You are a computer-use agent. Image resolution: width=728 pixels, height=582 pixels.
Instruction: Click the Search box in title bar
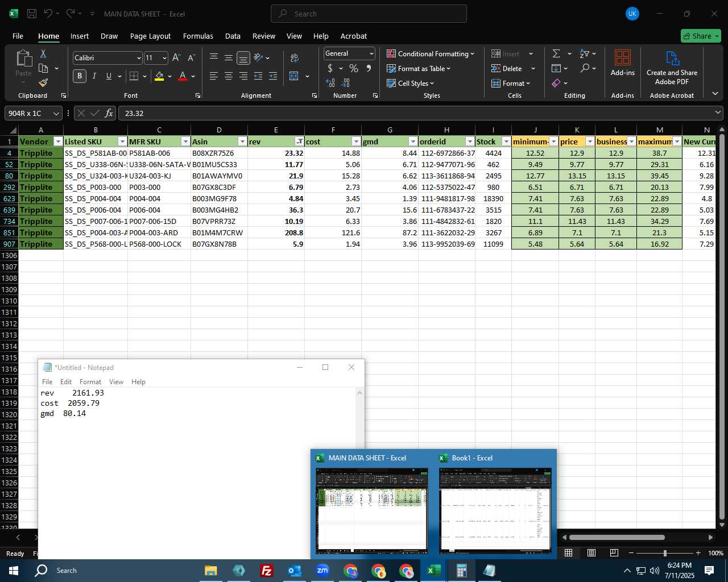(x=369, y=14)
